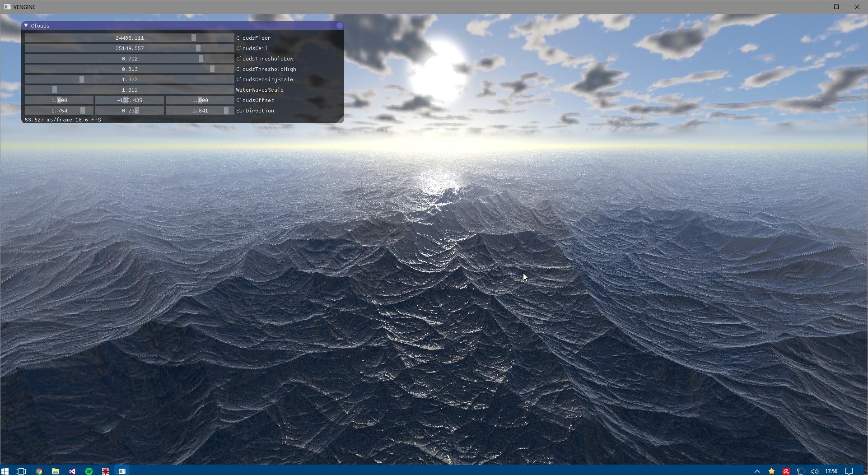Open the volume control tray icon
The height and width of the screenshot is (475, 868).
[815, 471]
